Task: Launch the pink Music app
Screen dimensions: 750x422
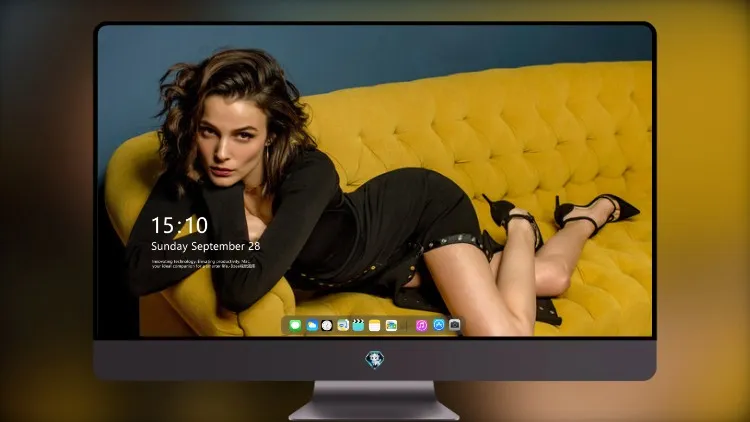Action: [421, 325]
